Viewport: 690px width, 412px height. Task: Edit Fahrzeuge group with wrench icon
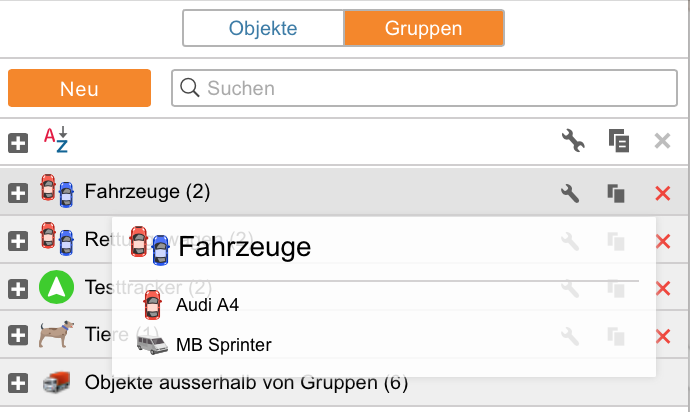570,193
